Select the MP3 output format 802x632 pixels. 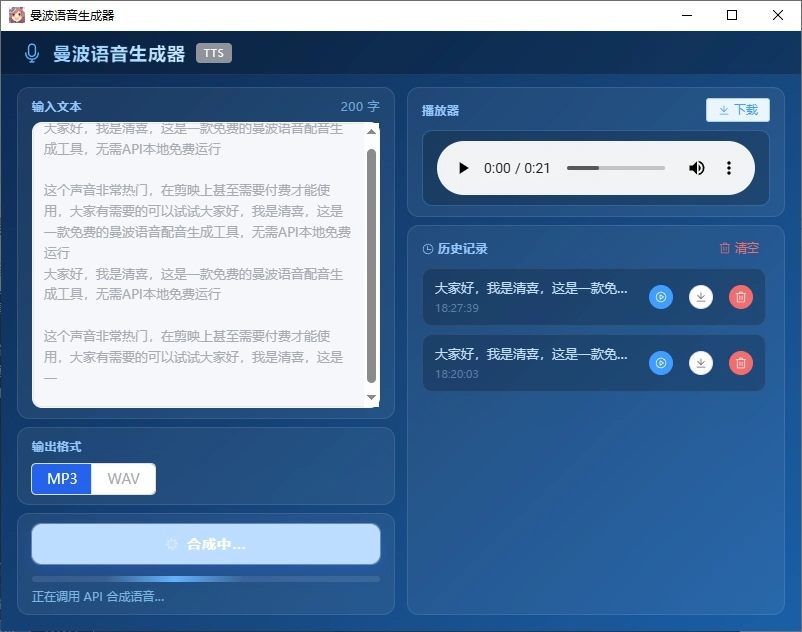61,479
